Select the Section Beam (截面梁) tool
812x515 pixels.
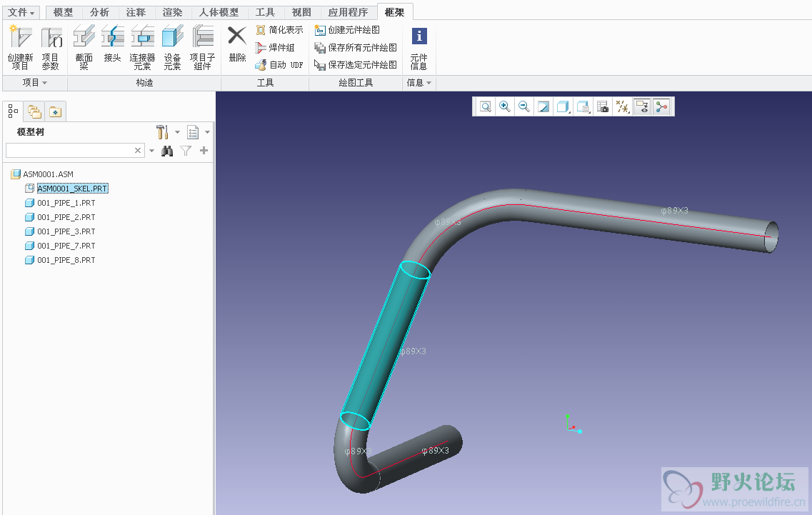(84, 48)
